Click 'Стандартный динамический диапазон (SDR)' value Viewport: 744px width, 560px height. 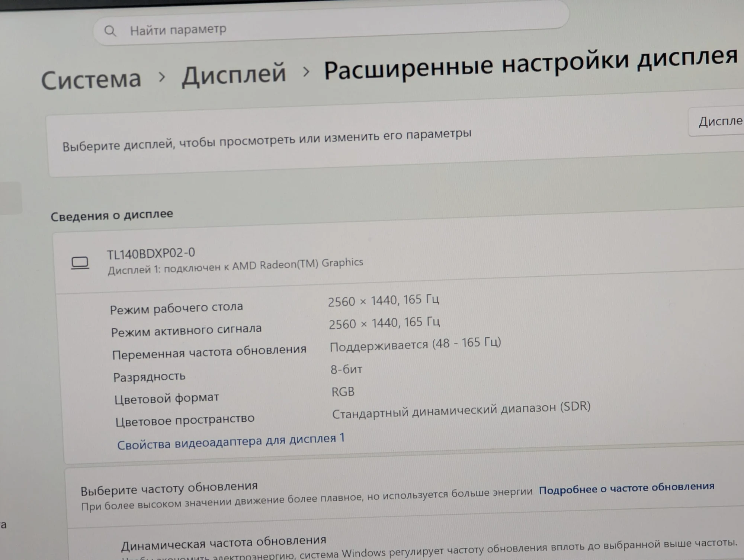[x=461, y=410]
